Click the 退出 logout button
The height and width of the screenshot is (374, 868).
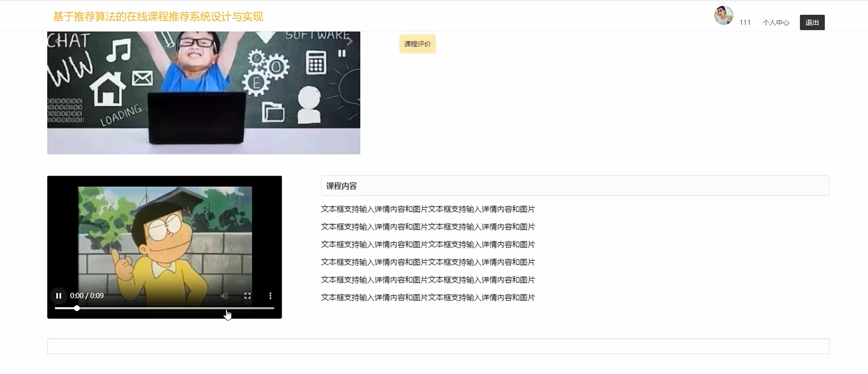(812, 23)
